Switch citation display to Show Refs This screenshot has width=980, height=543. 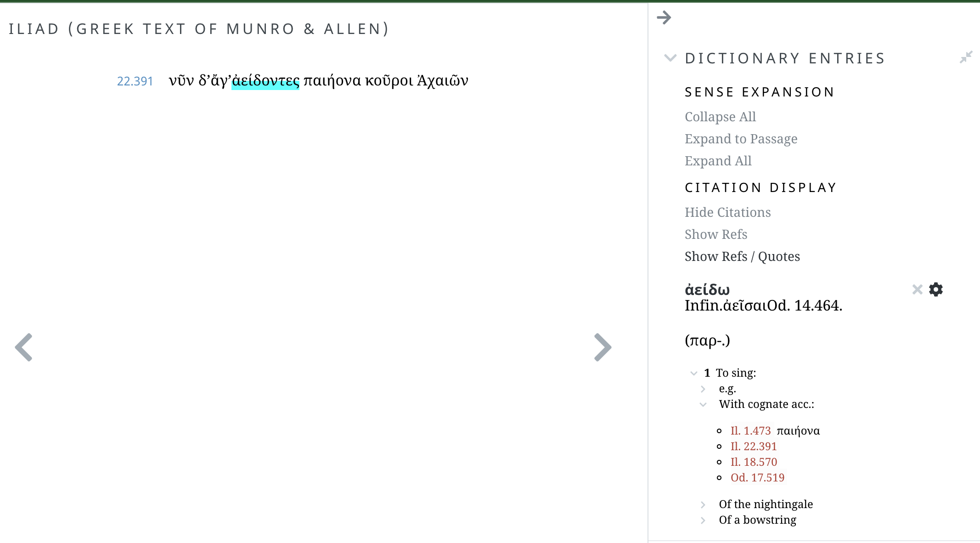coord(716,234)
